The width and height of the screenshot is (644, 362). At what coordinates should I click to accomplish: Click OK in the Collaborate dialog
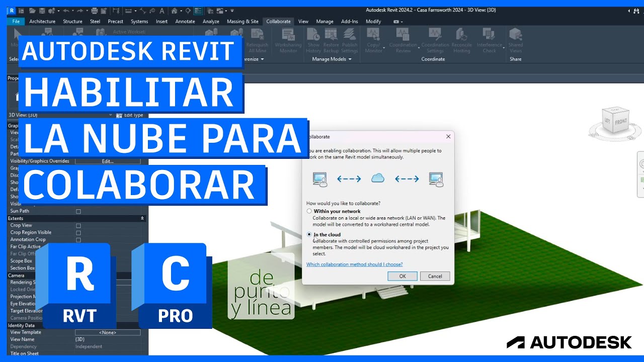pos(403,276)
